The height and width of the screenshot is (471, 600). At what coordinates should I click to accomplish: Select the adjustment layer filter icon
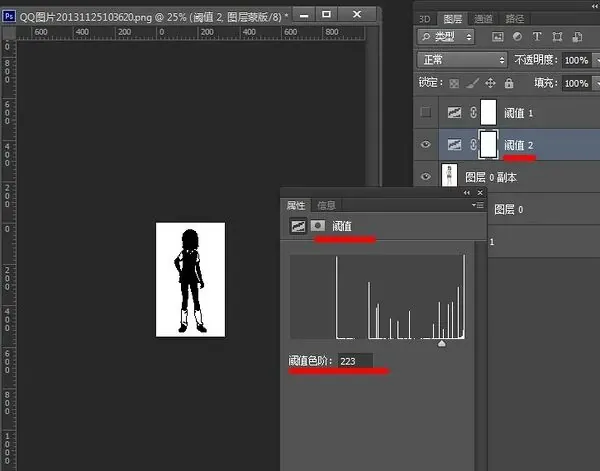coord(517,36)
